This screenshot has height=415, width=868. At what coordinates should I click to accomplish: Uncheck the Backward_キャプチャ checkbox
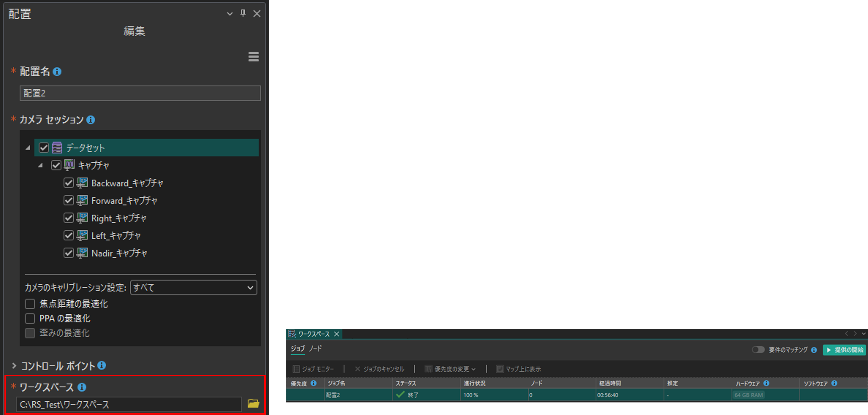[x=68, y=183]
